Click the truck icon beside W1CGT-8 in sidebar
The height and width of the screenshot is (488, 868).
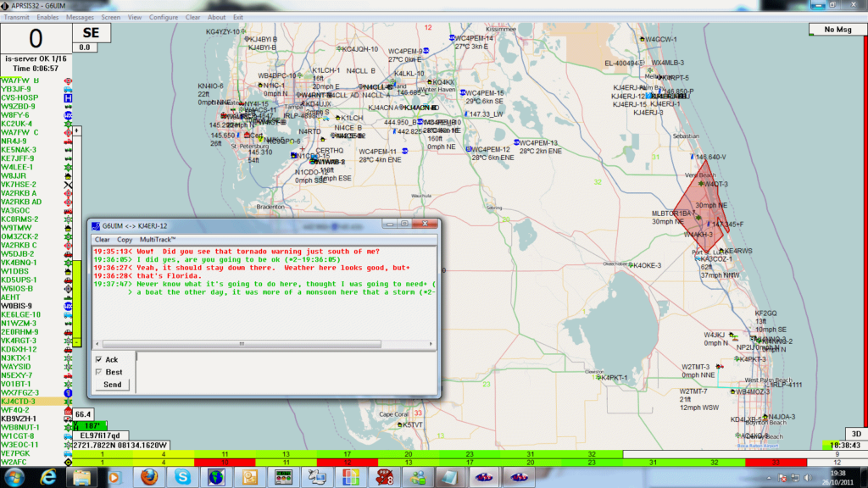(x=67, y=436)
